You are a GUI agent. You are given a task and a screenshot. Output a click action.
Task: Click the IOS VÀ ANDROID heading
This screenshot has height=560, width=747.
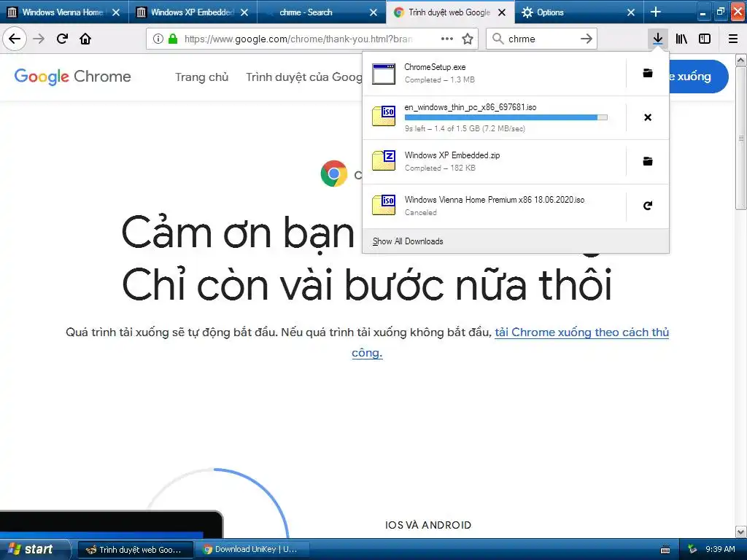click(x=428, y=525)
